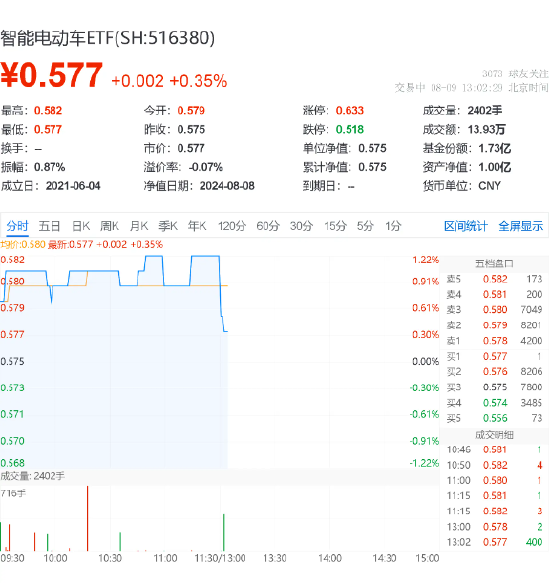
Task: Open 区间统计 interval statistics
Action: pos(466,226)
